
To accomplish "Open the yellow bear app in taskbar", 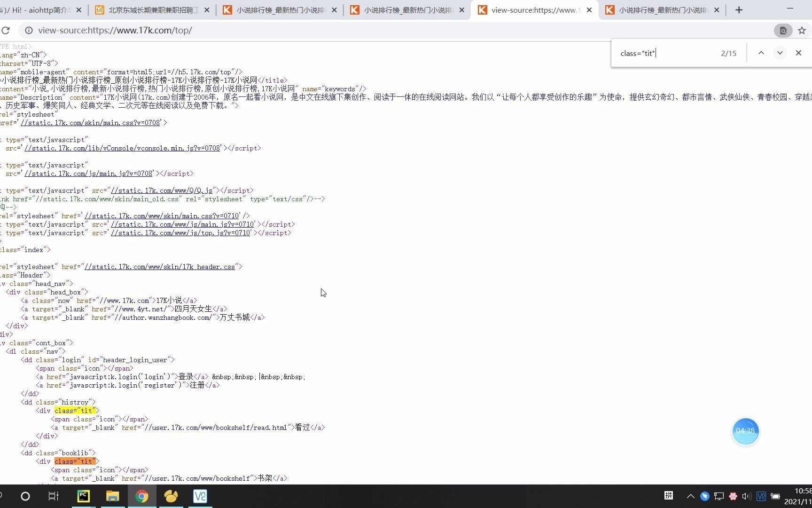I will [x=171, y=496].
